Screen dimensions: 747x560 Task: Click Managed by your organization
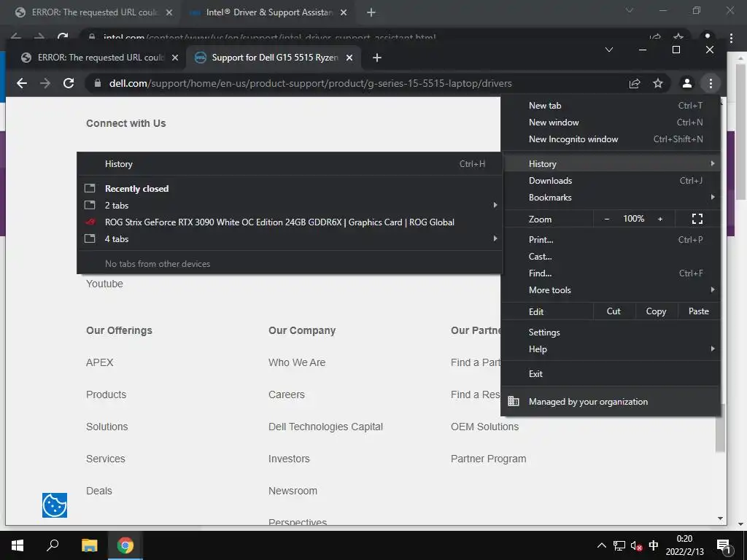[x=611, y=402]
